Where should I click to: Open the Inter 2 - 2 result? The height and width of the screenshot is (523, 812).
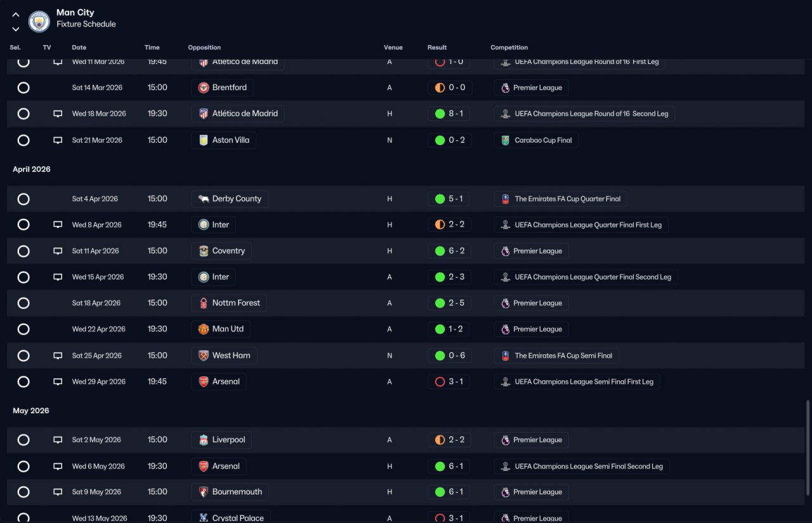pyautogui.click(x=449, y=225)
